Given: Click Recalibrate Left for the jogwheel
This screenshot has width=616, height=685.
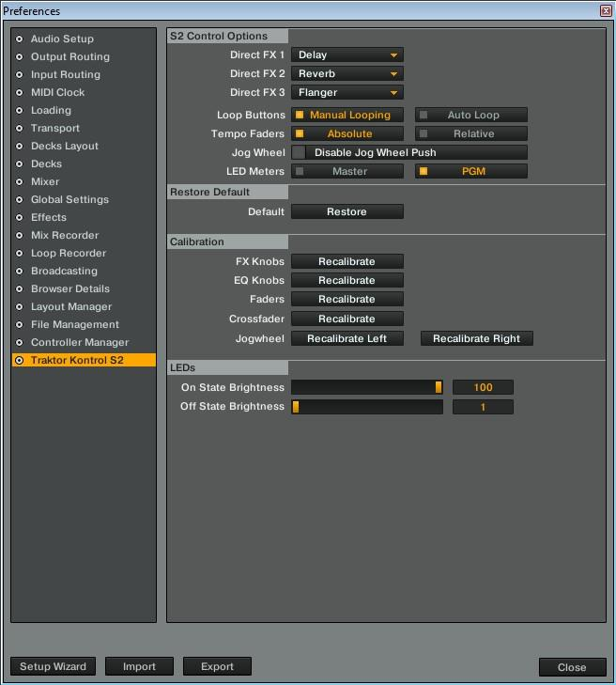Looking at the screenshot, I should [347, 338].
